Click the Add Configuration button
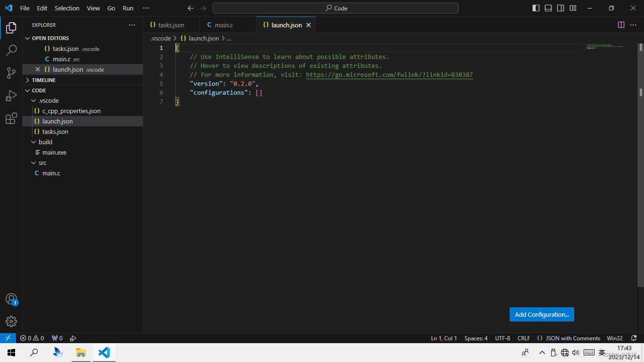 pos(542,314)
